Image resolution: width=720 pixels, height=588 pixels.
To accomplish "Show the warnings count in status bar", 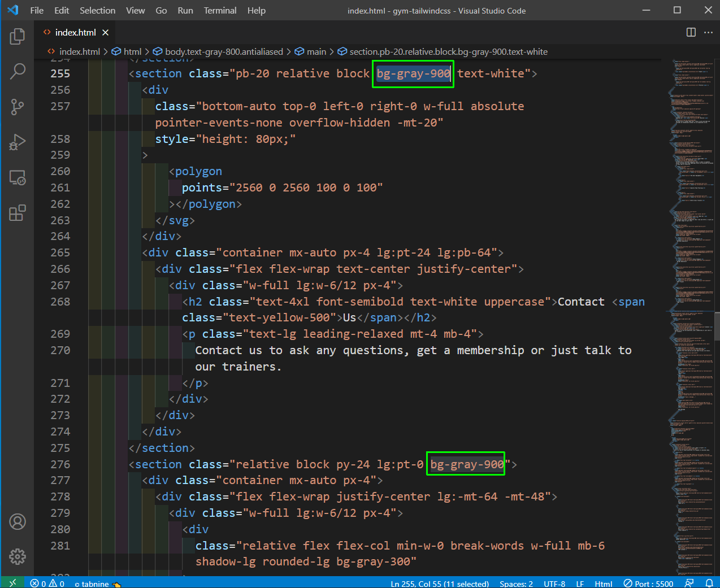I will (x=57, y=583).
